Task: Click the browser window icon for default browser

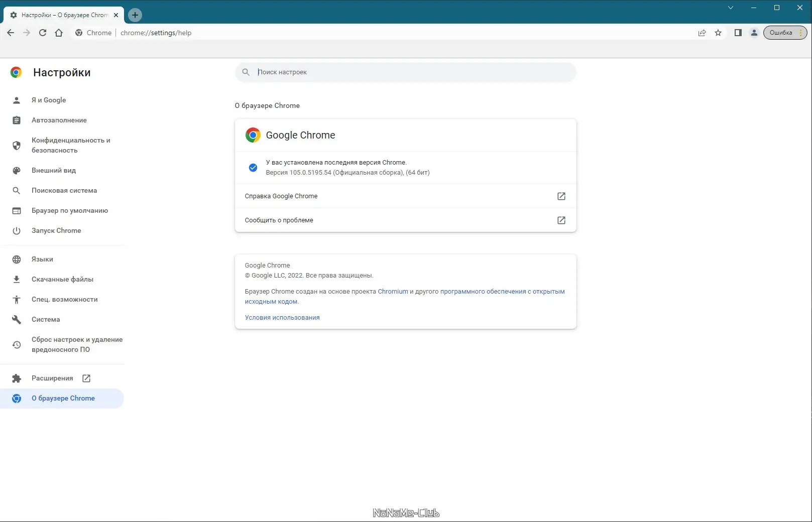Action: (x=17, y=210)
